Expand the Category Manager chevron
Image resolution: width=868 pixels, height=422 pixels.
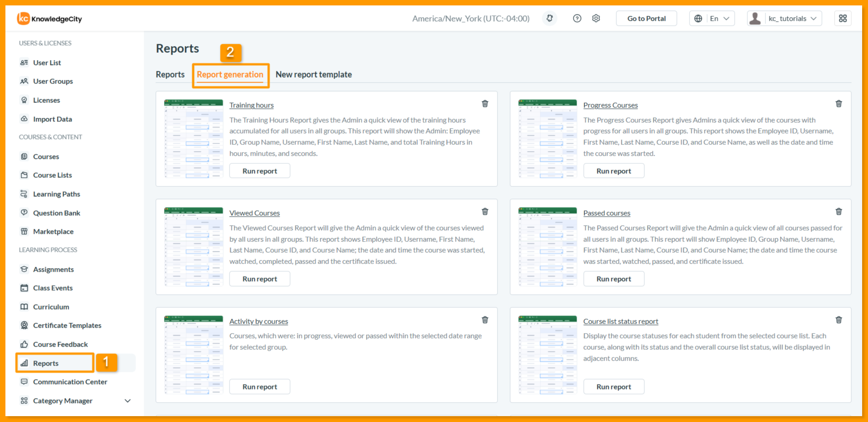click(128, 401)
